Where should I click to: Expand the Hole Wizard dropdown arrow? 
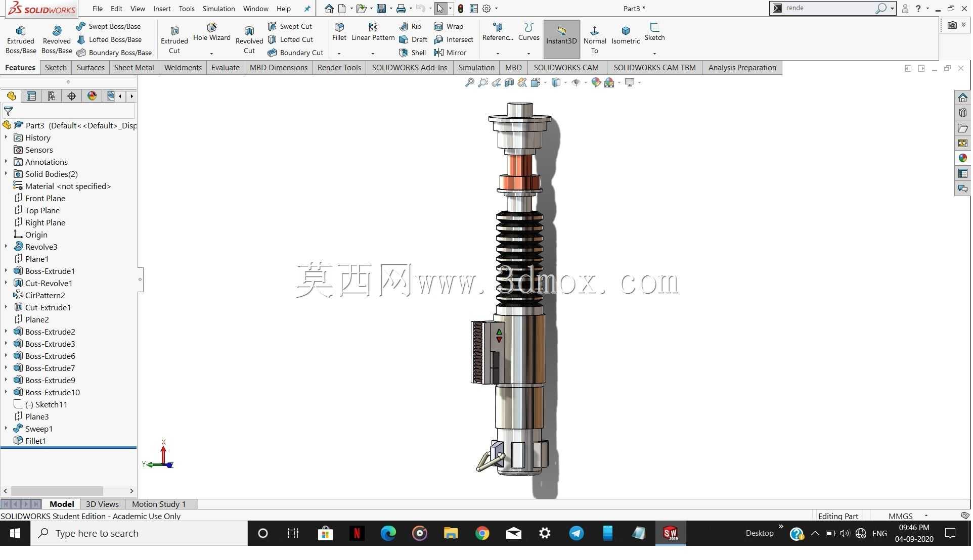point(212,53)
